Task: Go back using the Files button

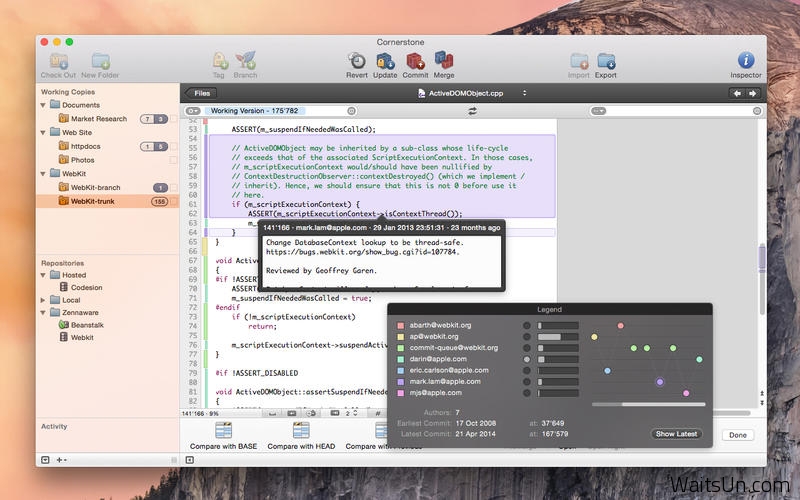Action: 201,93
